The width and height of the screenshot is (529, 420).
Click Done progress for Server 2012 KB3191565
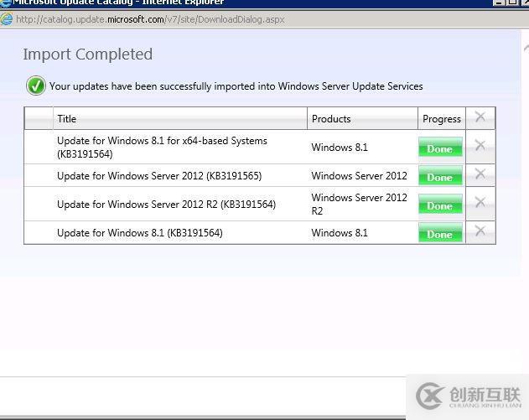440,176
